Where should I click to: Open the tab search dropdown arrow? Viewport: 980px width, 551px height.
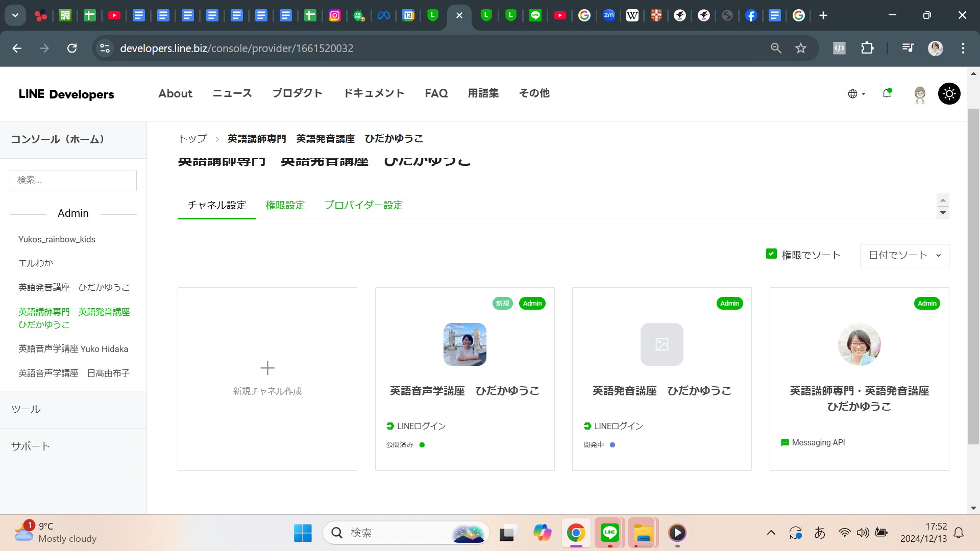tap(15, 15)
